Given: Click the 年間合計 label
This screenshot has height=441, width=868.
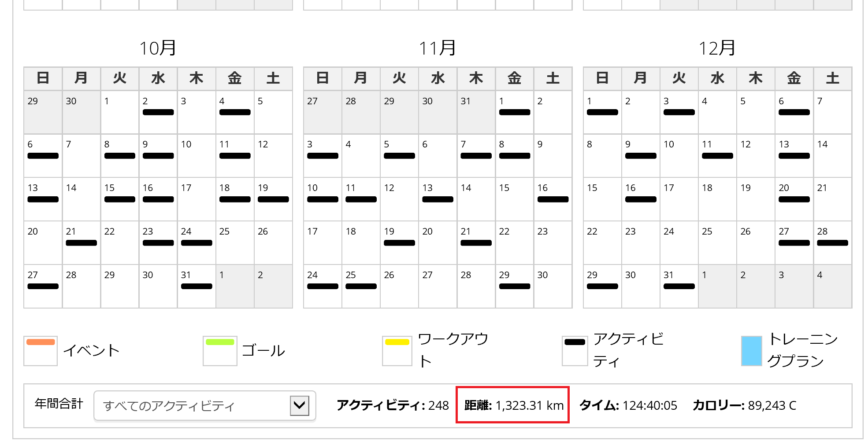Looking at the screenshot, I should tap(59, 404).
